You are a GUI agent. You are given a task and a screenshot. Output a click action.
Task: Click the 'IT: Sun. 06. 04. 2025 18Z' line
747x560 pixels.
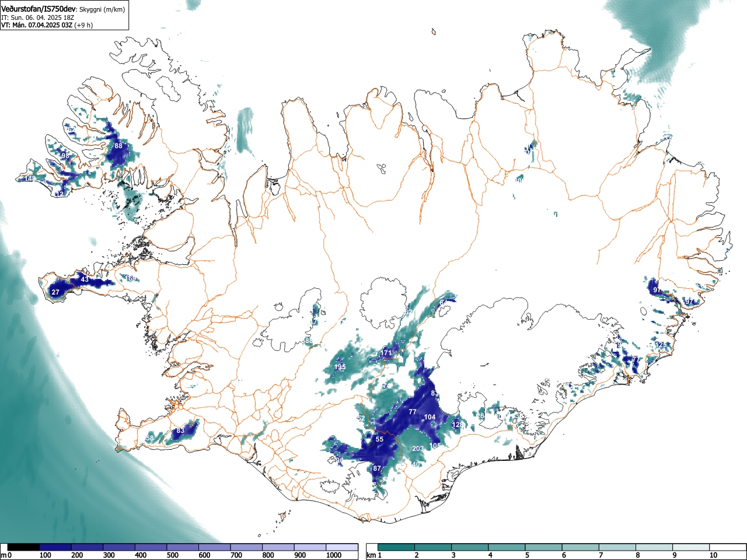(x=38, y=17)
